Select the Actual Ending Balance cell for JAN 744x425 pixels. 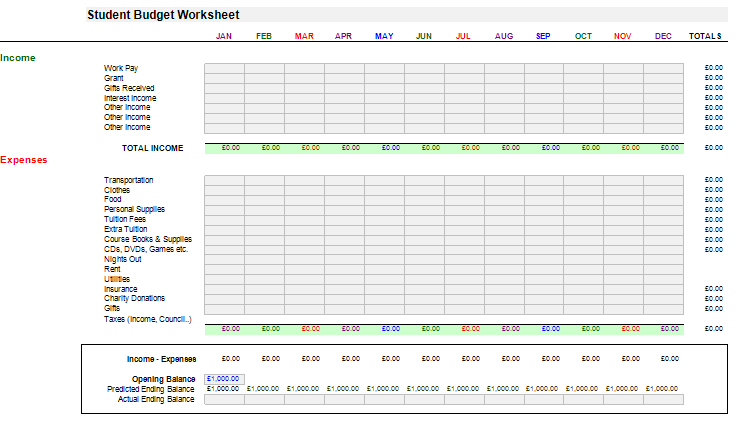coord(224,399)
